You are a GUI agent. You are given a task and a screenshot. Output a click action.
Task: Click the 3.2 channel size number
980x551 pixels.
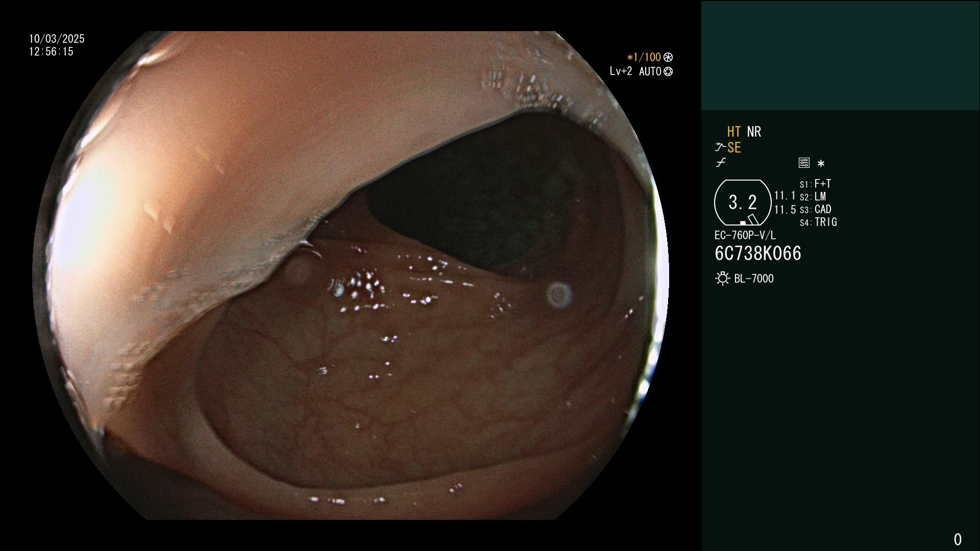click(743, 203)
